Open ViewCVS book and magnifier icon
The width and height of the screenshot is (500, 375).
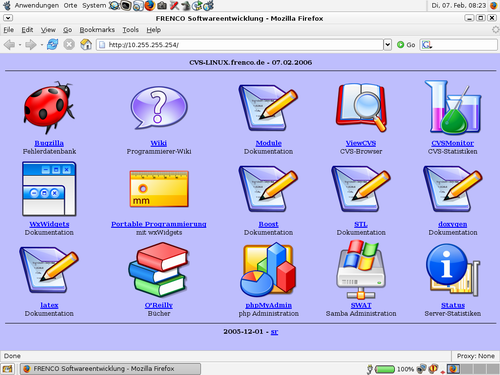tap(361, 107)
